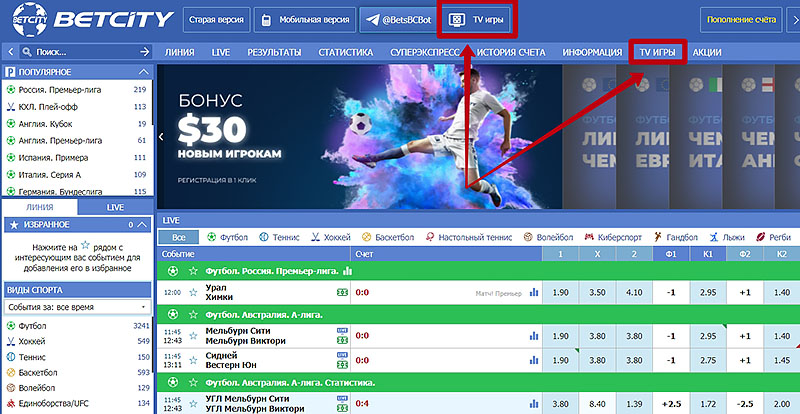Filter live by Футбол
This screenshot has width=800, height=414.
228,237
